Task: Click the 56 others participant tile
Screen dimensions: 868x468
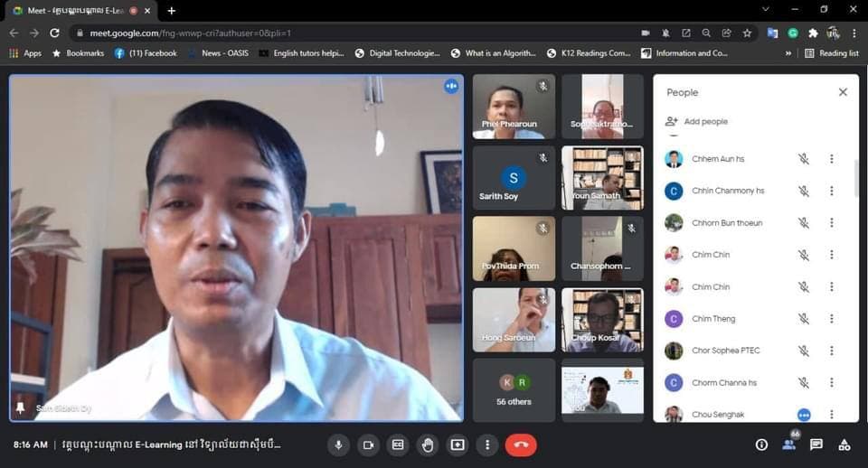Action: [x=514, y=390]
